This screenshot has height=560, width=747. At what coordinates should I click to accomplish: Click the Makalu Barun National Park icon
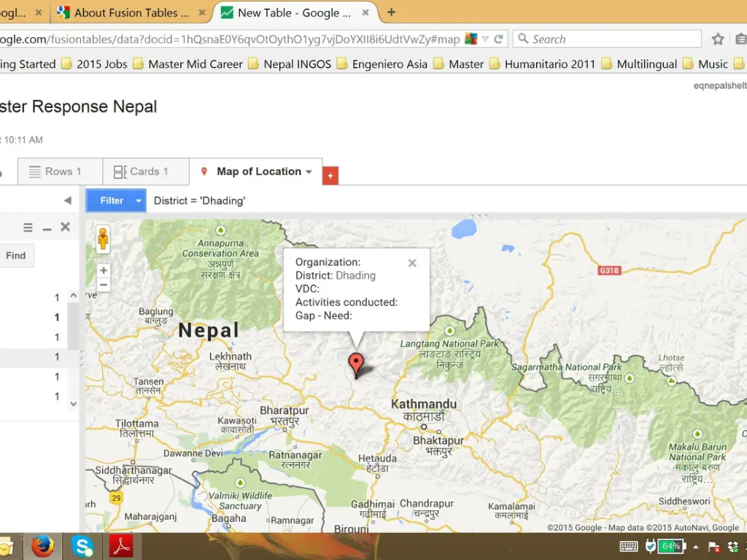click(697, 434)
